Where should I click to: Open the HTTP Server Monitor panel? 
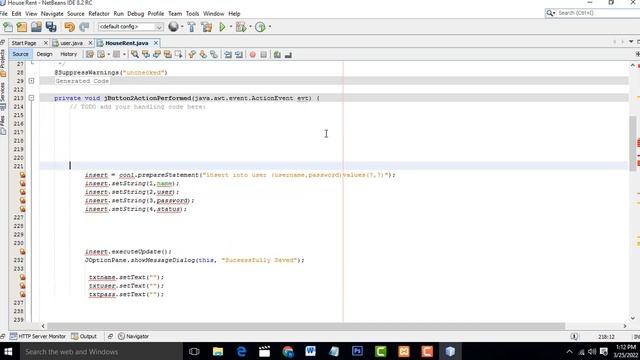[x=38, y=336]
